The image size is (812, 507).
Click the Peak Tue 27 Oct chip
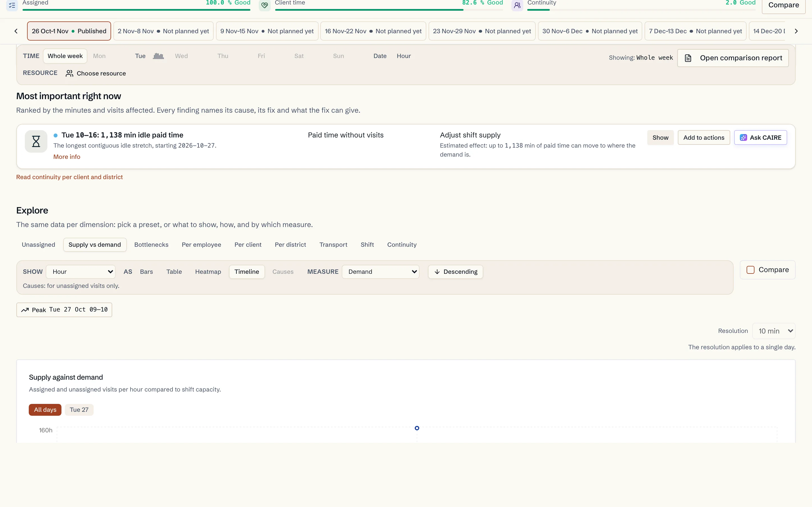pyautogui.click(x=64, y=310)
